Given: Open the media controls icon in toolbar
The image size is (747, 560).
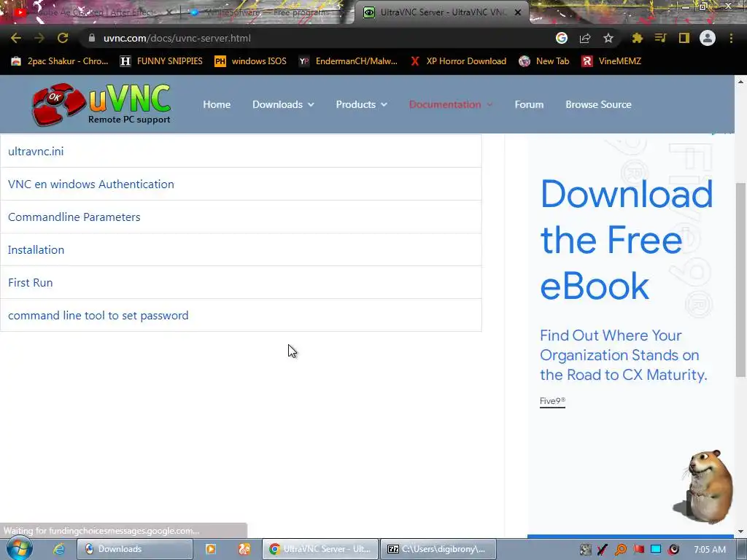Looking at the screenshot, I should pos(661,38).
